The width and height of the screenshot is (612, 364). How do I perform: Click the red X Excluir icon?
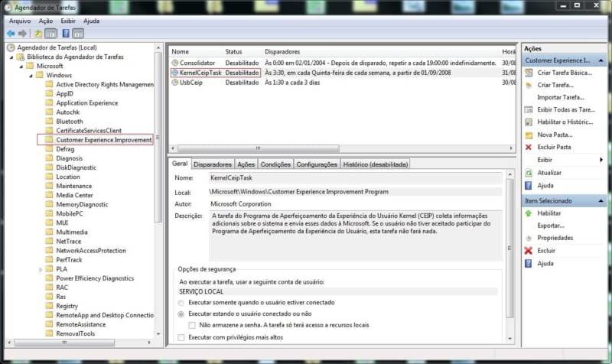529,251
